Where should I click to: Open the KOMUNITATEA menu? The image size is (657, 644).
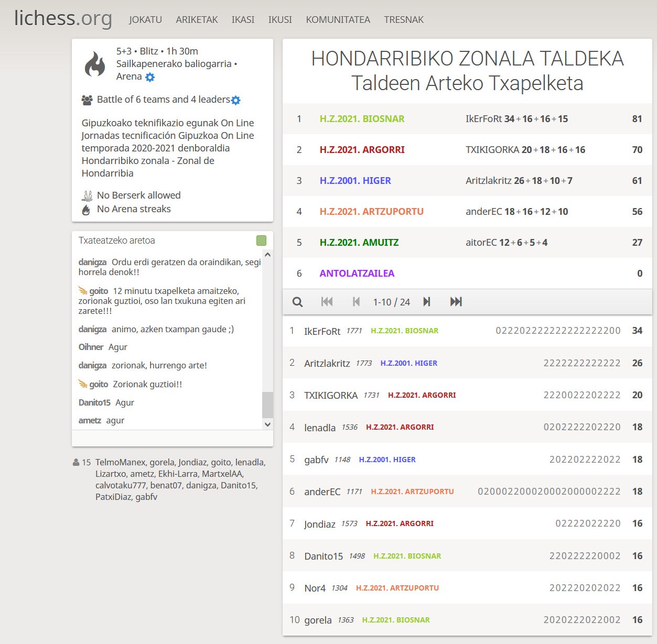click(x=338, y=20)
